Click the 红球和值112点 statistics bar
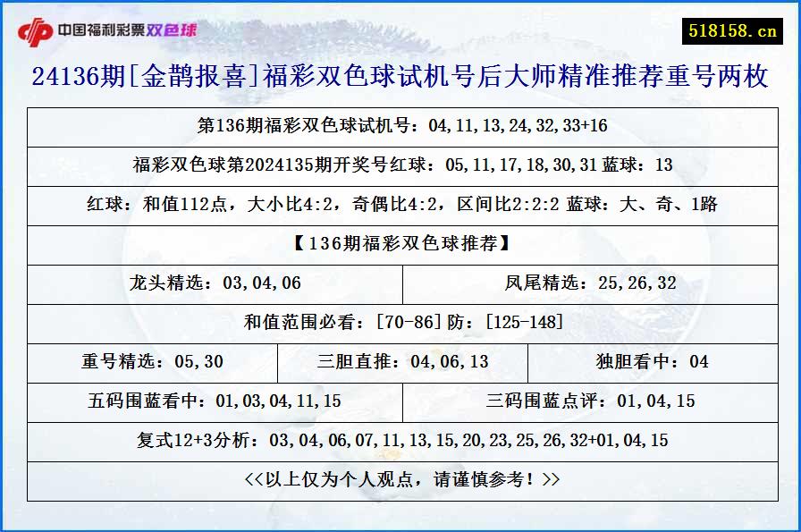Viewport: 801px width, 532px height. 400,206
